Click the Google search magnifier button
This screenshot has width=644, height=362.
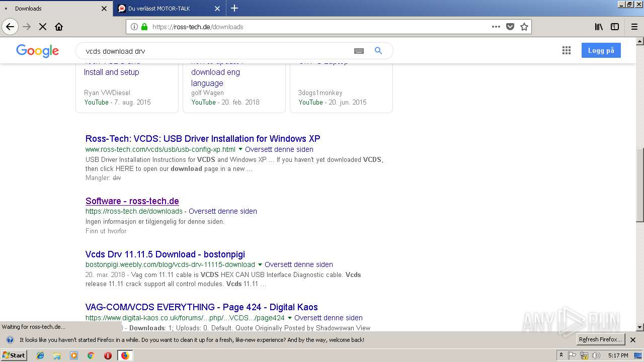(378, 51)
